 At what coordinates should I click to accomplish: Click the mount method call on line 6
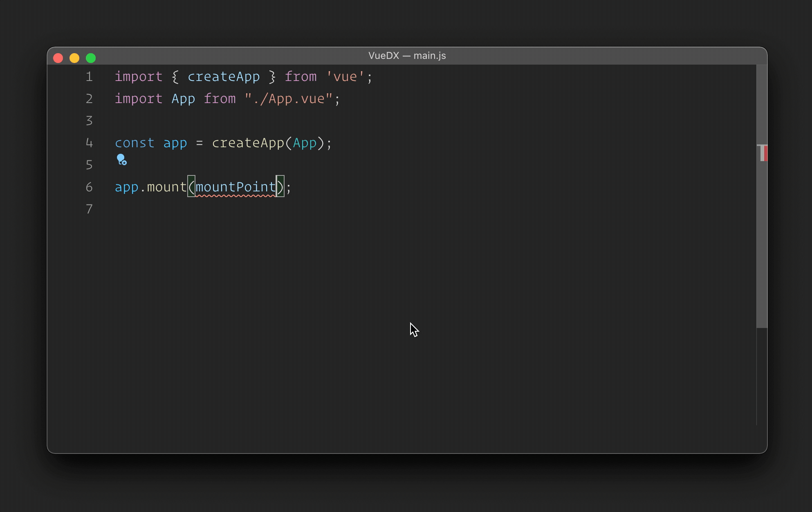(166, 187)
